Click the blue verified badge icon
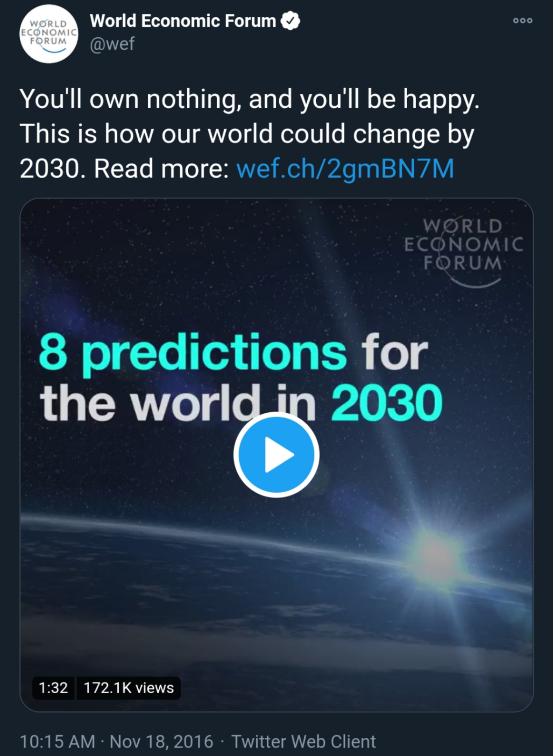The image size is (553, 756). pyautogui.click(x=290, y=21)
